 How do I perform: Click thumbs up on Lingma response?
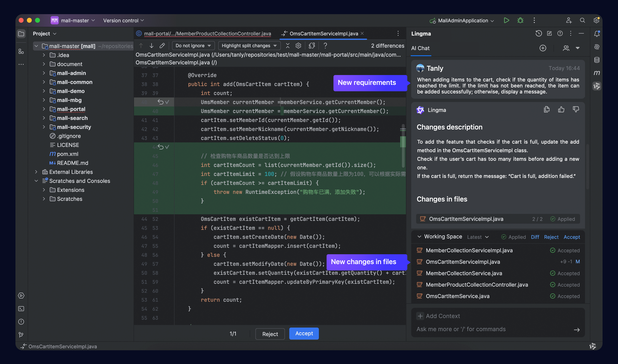[x=561, y=110]
